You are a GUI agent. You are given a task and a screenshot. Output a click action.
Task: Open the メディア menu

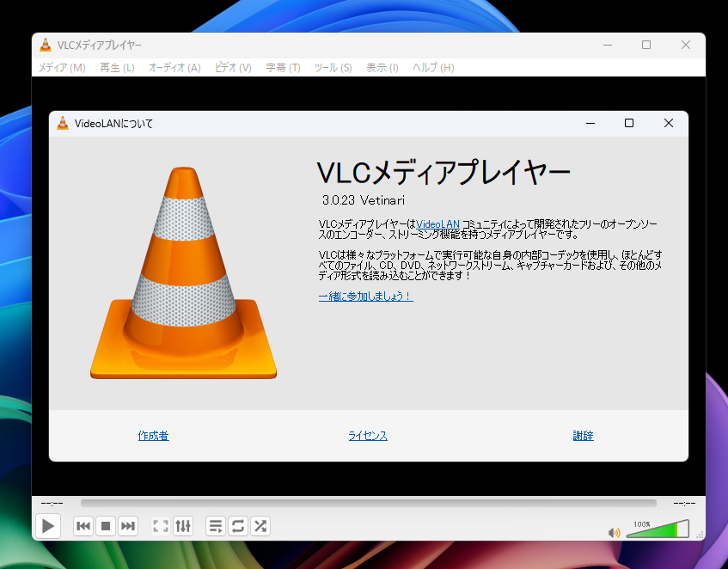click(x=61, y=67)
